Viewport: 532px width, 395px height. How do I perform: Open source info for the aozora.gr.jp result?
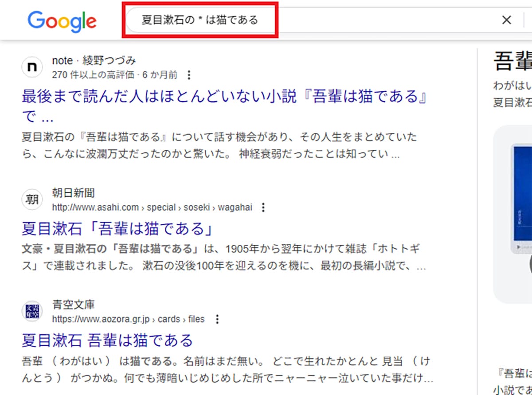tap(217, 319)
